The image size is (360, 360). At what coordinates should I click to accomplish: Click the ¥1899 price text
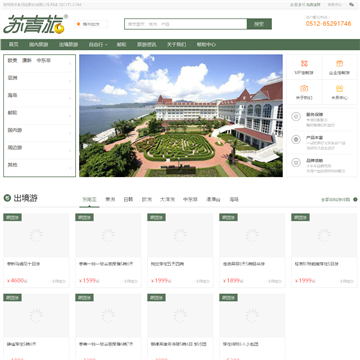(233, 281)
